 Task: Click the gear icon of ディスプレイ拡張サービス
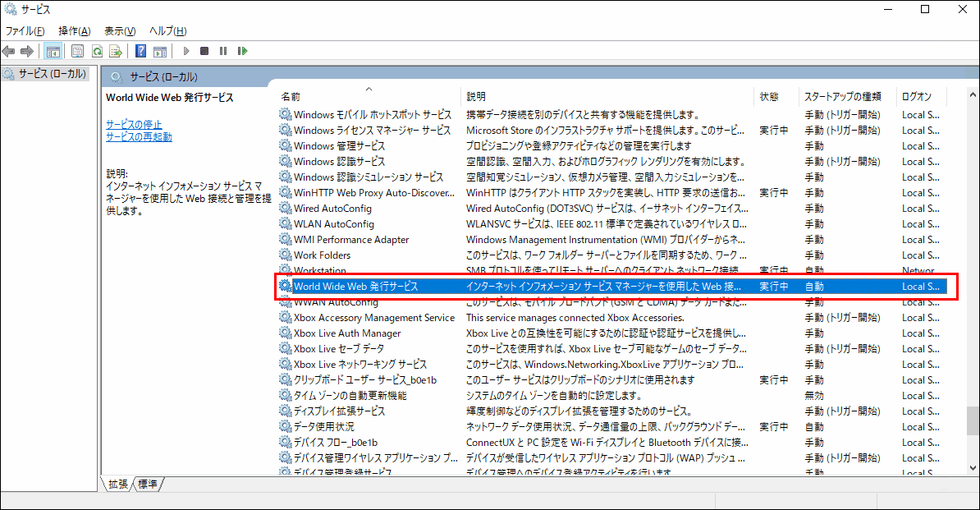tap(285, 411)
